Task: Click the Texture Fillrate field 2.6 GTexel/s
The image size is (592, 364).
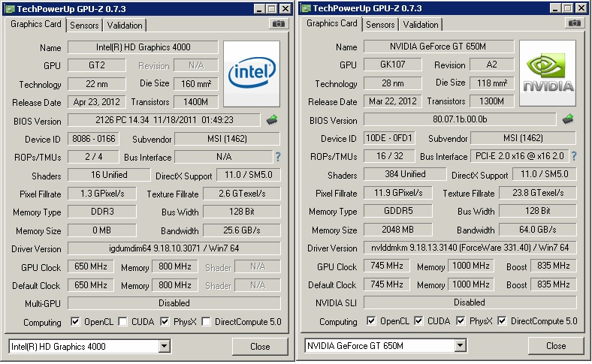Action: [242, 194]
